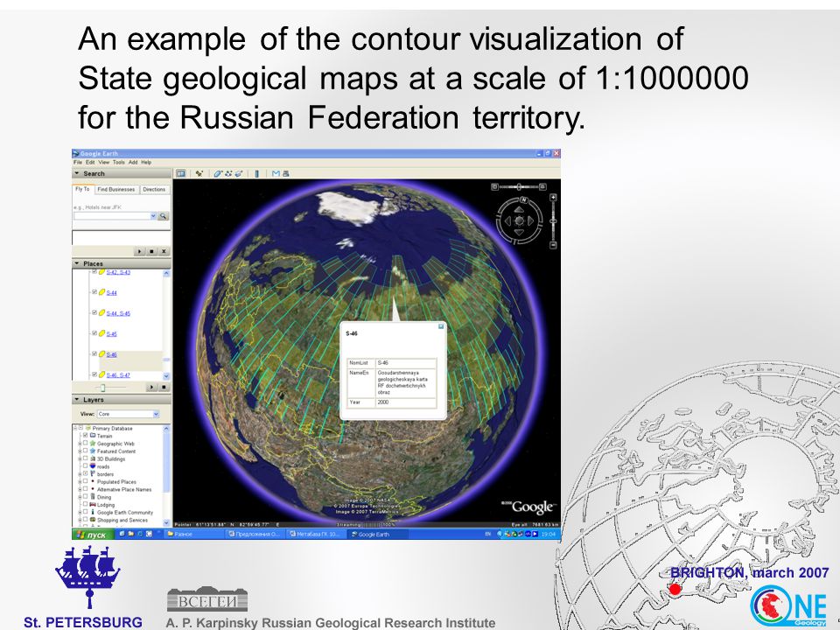Click the navigation center reset button

[x=519, y=220]
